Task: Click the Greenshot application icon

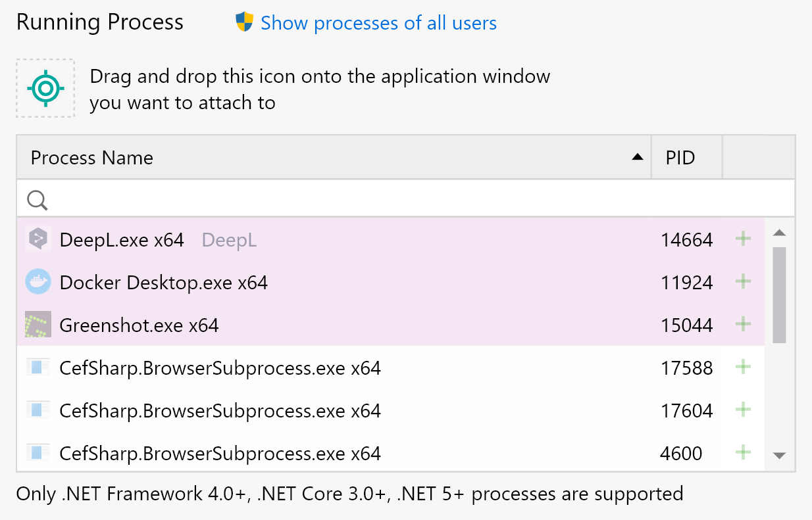Action: click(x=38, y=325)
